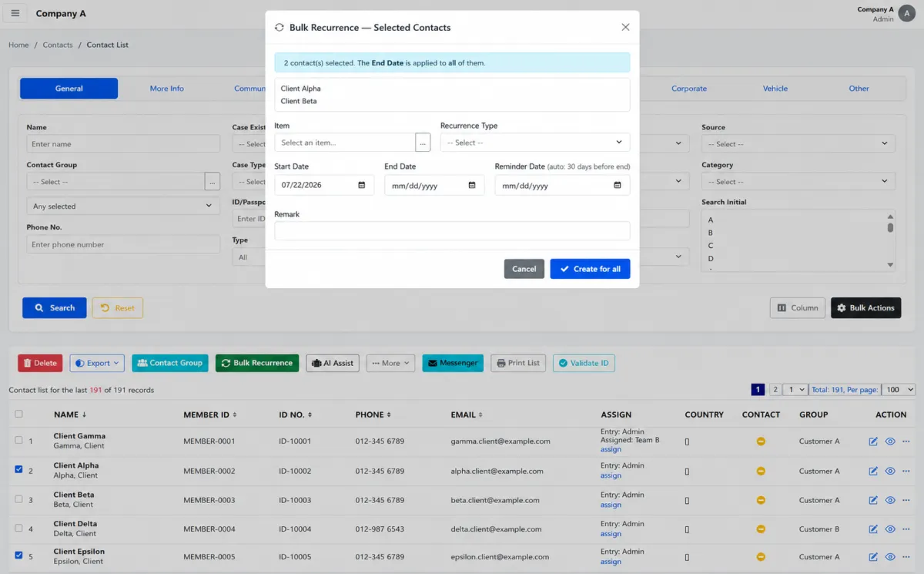924x574 pixels.
Task: Open the Contact Group select filter
Action: click(115, 182)
